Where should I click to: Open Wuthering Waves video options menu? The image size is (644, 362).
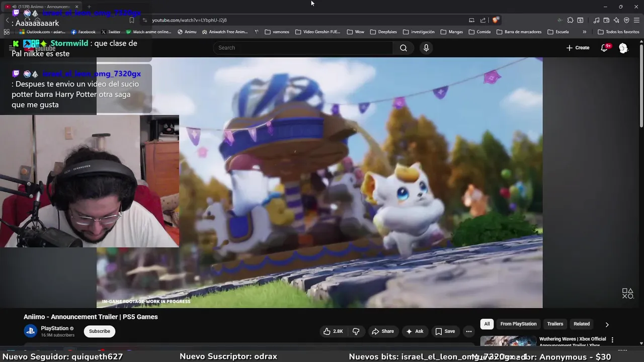pos(612,340)
